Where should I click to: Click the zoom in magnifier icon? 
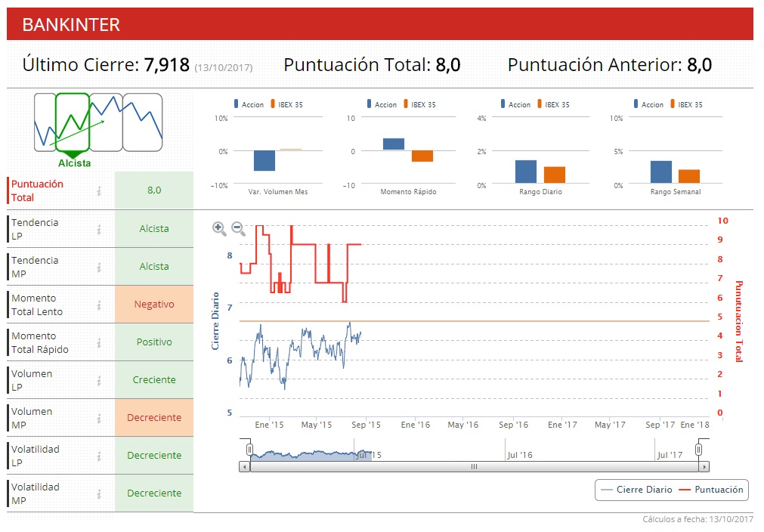point(219,228)
